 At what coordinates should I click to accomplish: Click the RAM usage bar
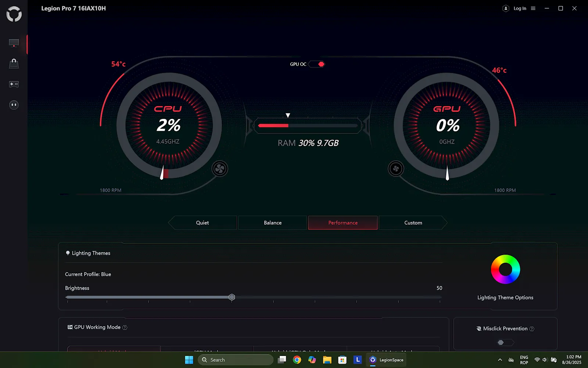pyautogui.click(x=308, y=125)
